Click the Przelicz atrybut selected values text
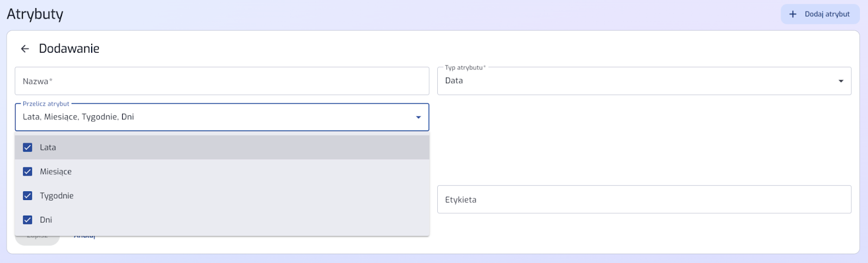This screenshot has width=868, height=263. point(78,117)
